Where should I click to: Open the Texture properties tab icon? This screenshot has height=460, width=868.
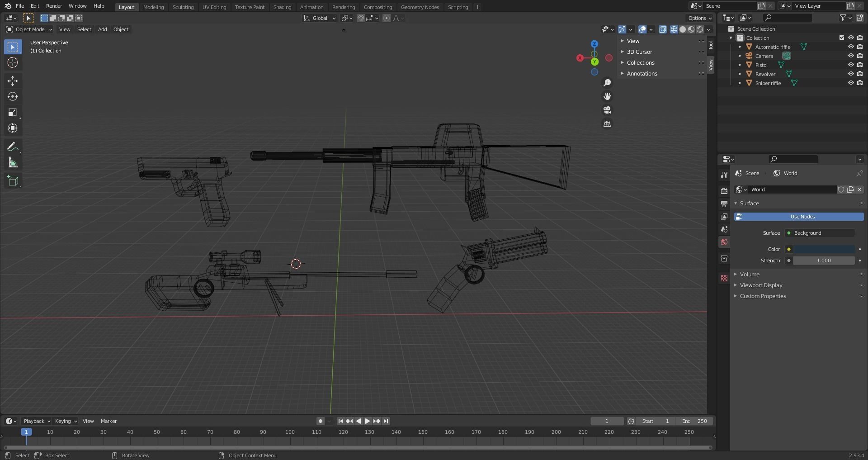coord(724,278)
